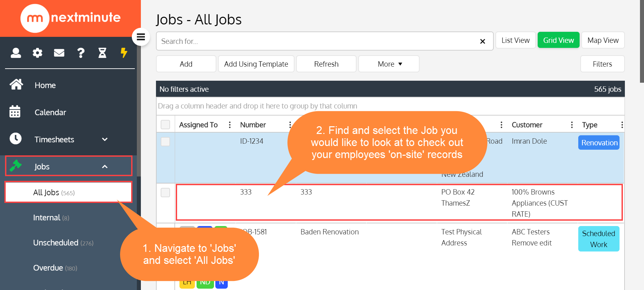This screenshot has height=290, width=644.
Task: Click the page vertical scrollbar
Action: coord(642,41)
